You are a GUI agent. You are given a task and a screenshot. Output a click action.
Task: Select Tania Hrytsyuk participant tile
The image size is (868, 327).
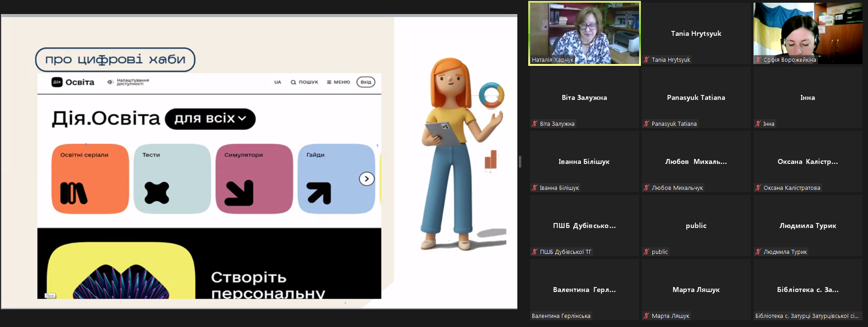coord(696,33)
